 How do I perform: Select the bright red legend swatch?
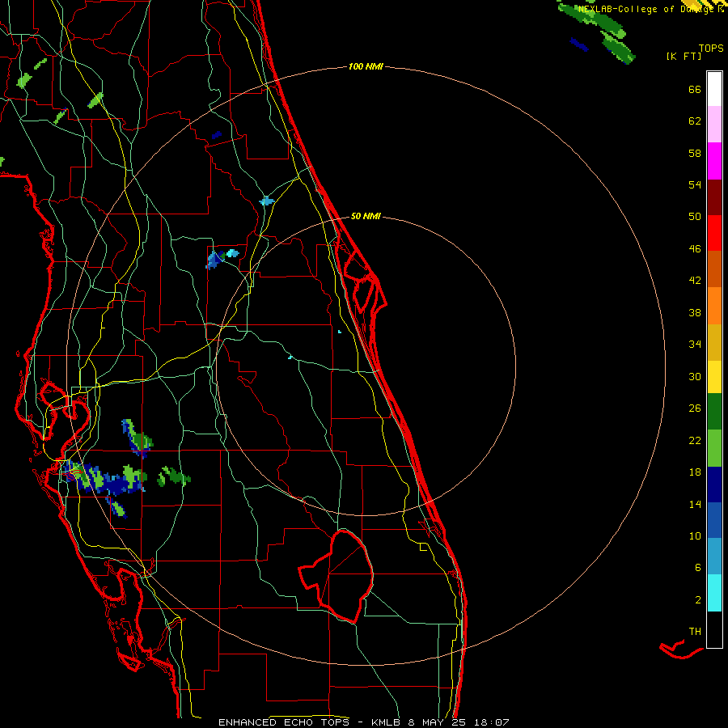click(714, 233)
